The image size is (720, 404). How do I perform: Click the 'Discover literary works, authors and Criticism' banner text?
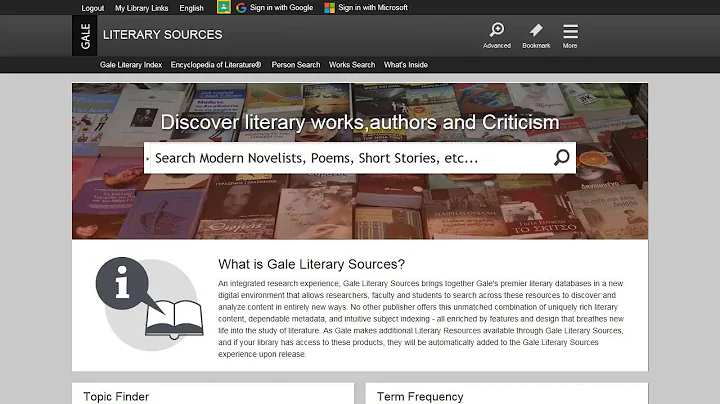(x=360, y=123)
